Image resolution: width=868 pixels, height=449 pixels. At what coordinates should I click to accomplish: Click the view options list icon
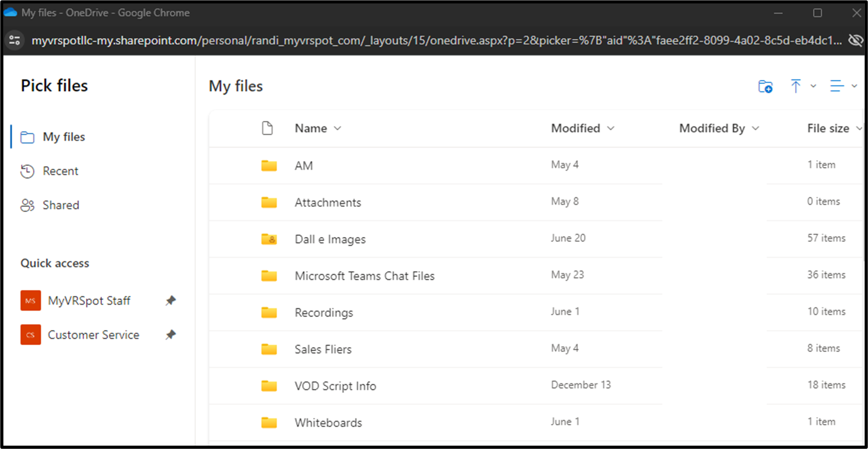tap(837, 86)
